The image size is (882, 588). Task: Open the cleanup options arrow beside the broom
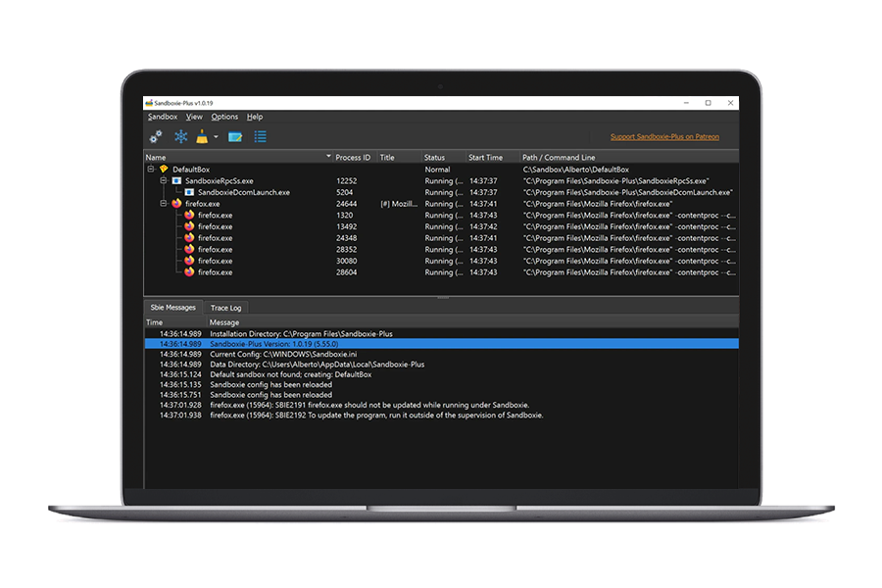[x=216, y=137]
